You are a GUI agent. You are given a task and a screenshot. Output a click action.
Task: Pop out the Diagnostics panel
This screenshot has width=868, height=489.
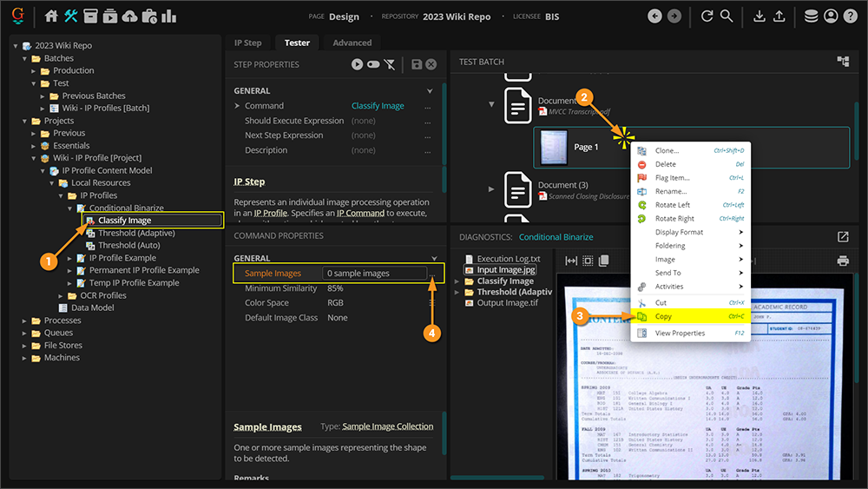point(842,236)
